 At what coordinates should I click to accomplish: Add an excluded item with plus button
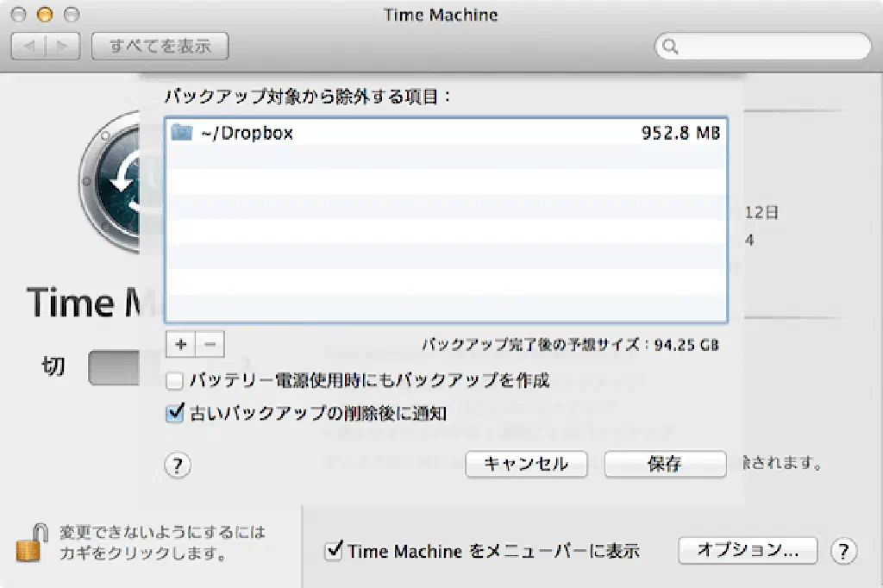pos(180,344)
